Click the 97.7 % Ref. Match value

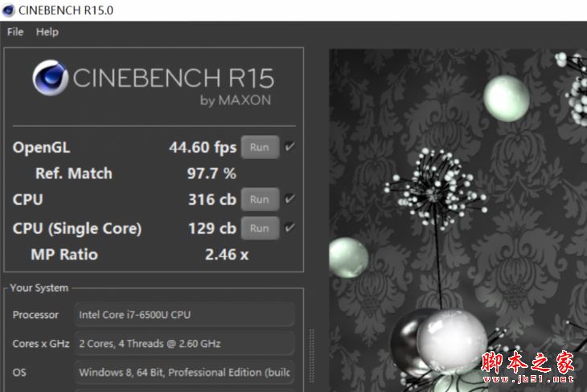211,174
